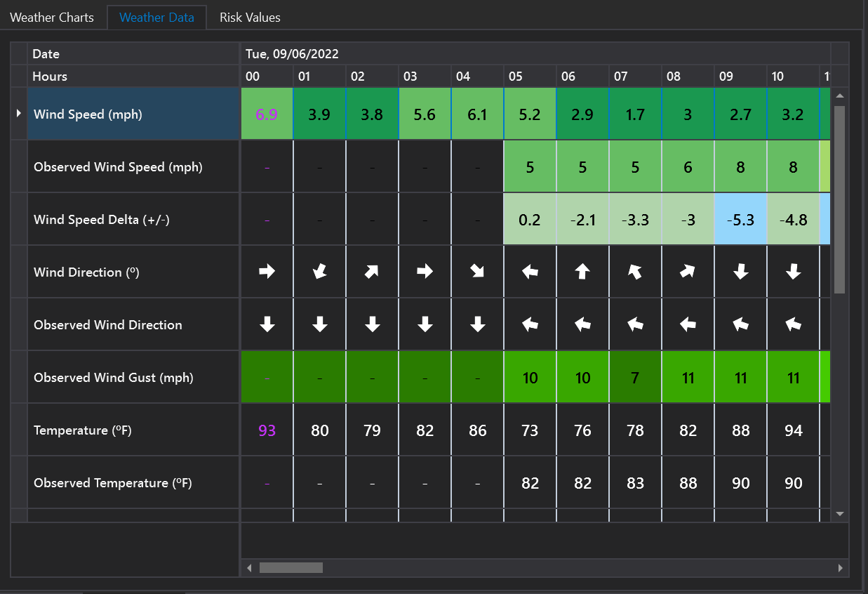Select the Weather Data tab

click(156, 18)
